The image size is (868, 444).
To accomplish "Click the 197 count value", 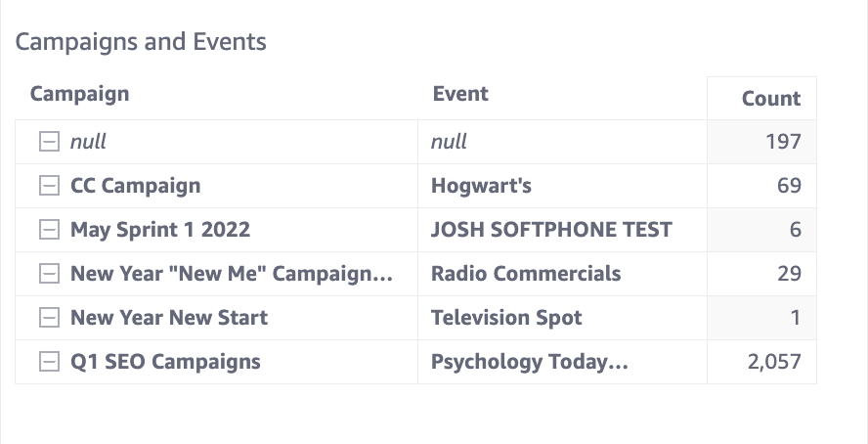I will click(783, 142).
